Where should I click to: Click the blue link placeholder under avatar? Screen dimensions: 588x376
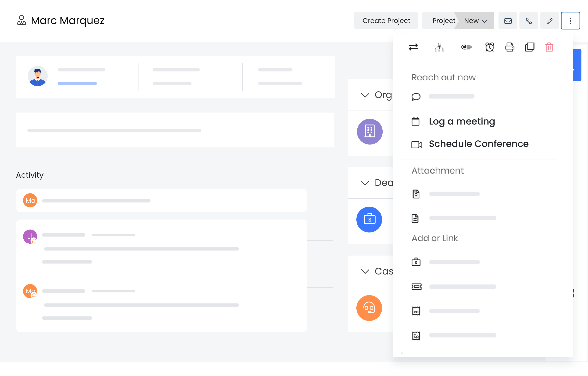coord(77,83)
